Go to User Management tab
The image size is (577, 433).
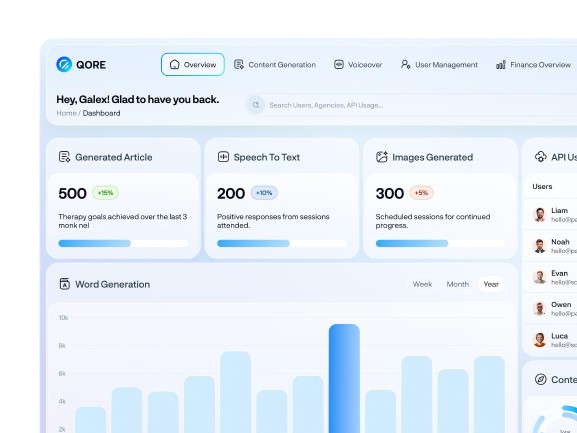(x=439, y=65)
